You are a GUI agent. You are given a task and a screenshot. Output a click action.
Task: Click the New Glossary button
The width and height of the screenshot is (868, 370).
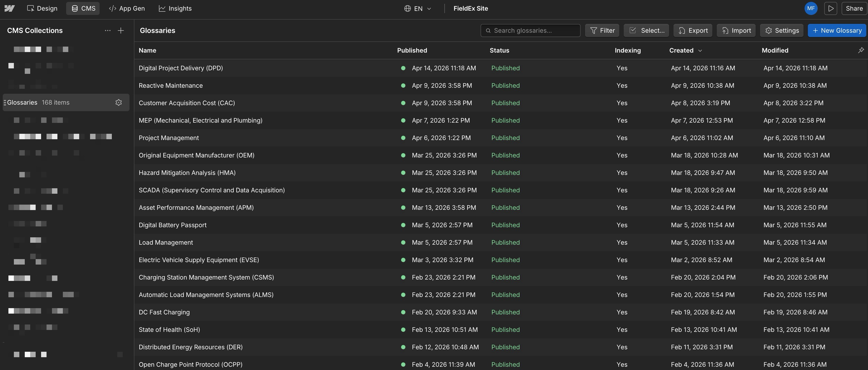tap(837, 31)
